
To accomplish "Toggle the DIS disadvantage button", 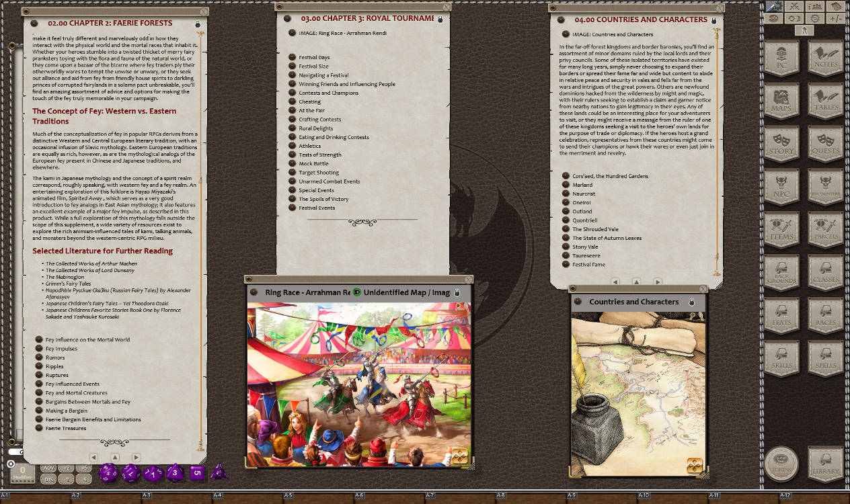I will [50, 480].
